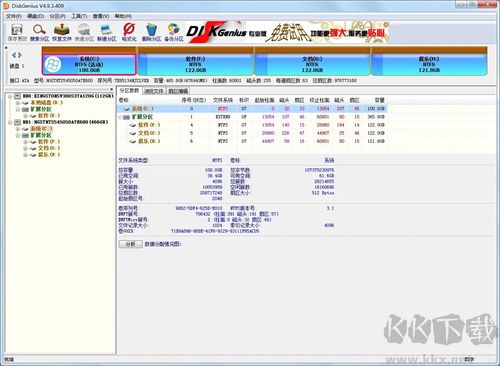
Task: Click drive icon of 系统(C:) in table row
Action: [x=127, y=109]
